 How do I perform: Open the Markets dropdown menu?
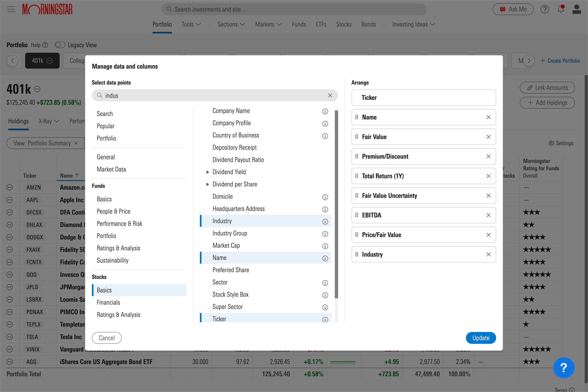pos(268,24)
